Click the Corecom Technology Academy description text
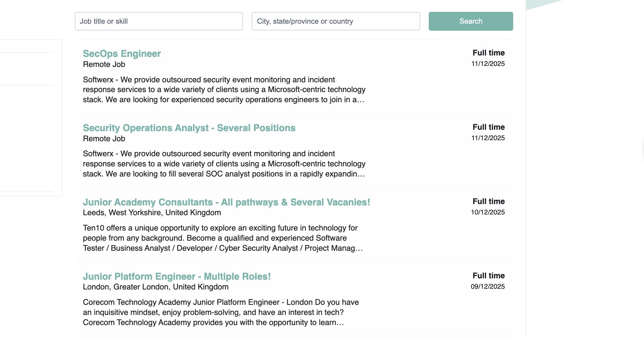This screenshot has width=644, height=339. click(221, 312)
